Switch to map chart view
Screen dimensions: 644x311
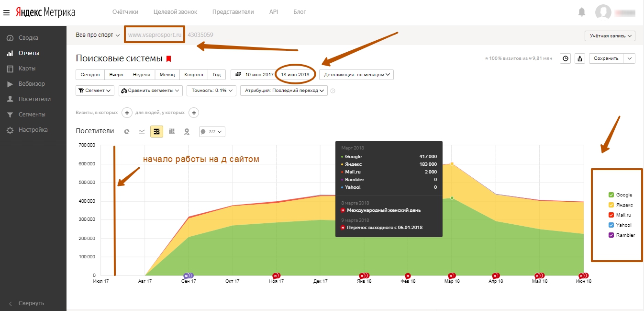(187, 131)
